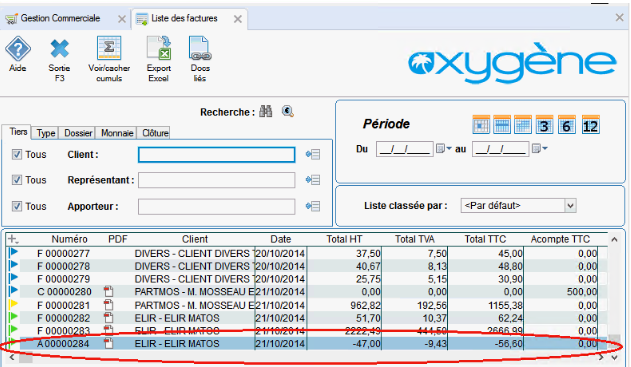Select invoice row F 00000279
The width and height of the screenshot is (631, 367).
coord(308,279)
